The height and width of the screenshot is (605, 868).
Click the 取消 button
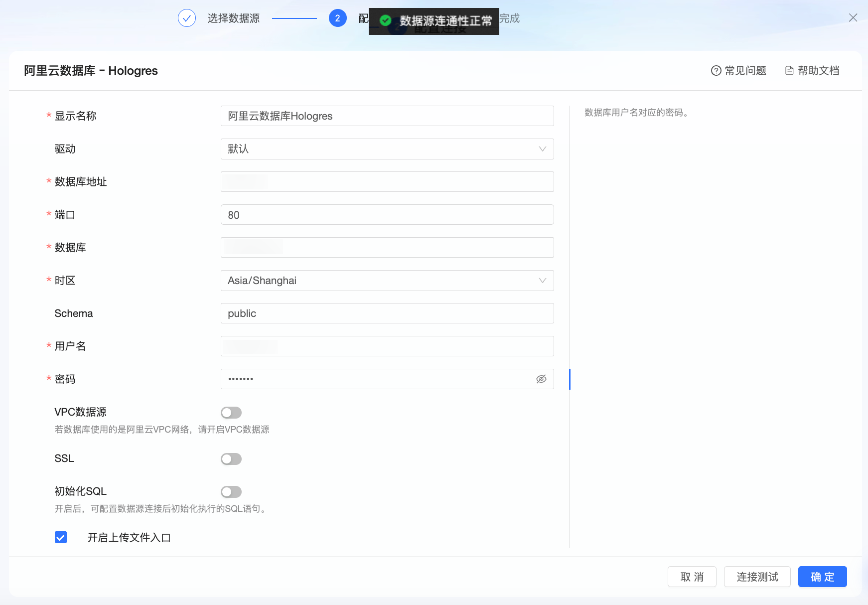point(692,577)
